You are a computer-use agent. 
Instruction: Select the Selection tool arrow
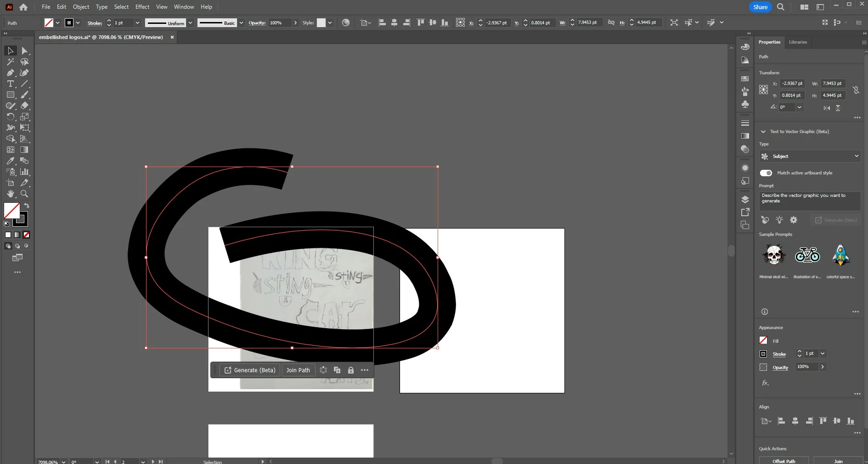point(11,50)
